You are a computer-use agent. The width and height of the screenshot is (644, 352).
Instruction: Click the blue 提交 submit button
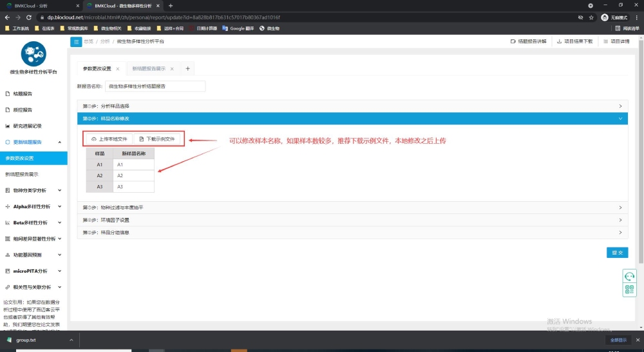[617, 253]
